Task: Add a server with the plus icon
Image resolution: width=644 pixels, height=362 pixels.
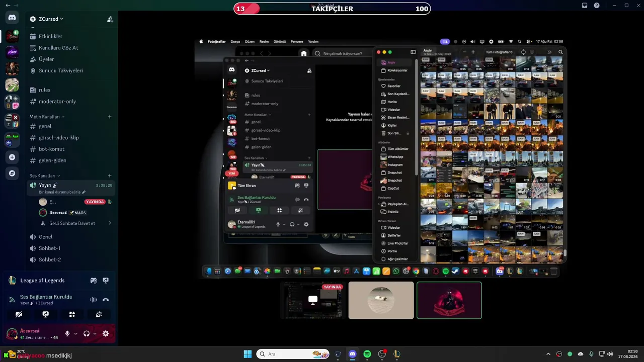Action: point(12,157)
